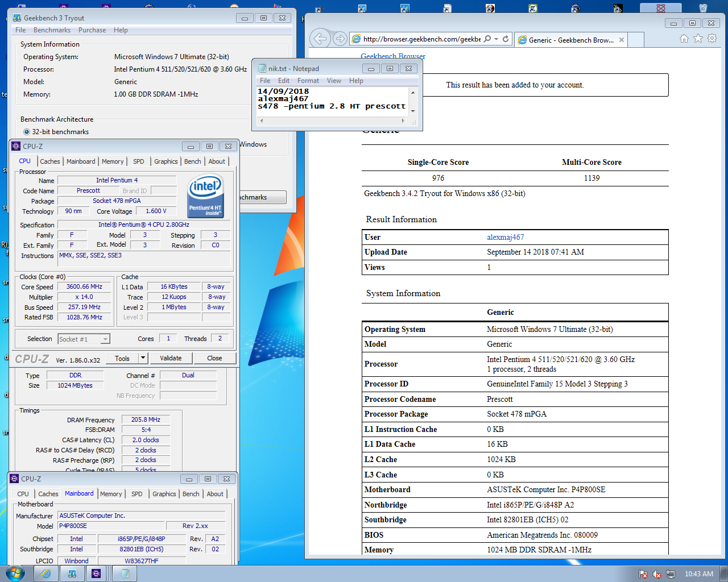
Task: Click Internet Explorer taskbar icon
Action: [46, 573]
